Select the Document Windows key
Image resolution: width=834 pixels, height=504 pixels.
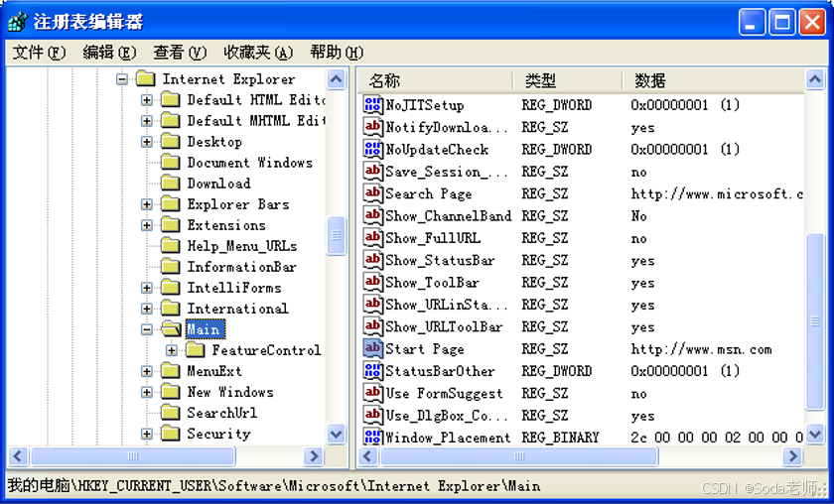pyautogui.click(x=249, y=162)
